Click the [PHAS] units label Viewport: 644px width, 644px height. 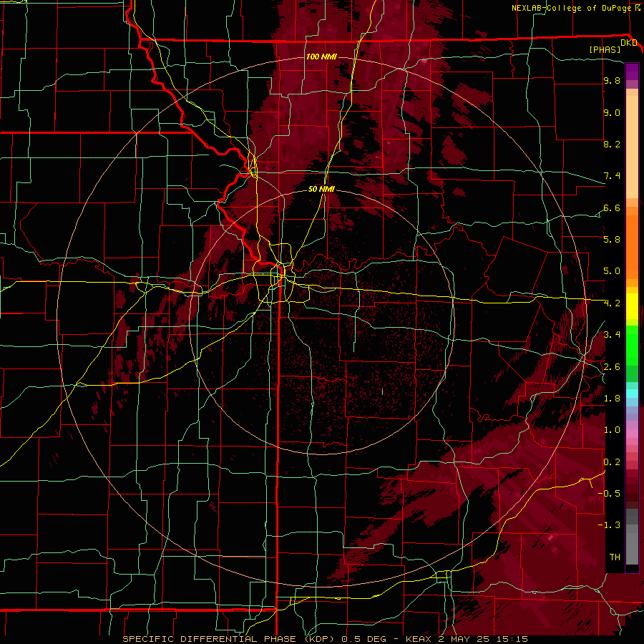[605, 49]
